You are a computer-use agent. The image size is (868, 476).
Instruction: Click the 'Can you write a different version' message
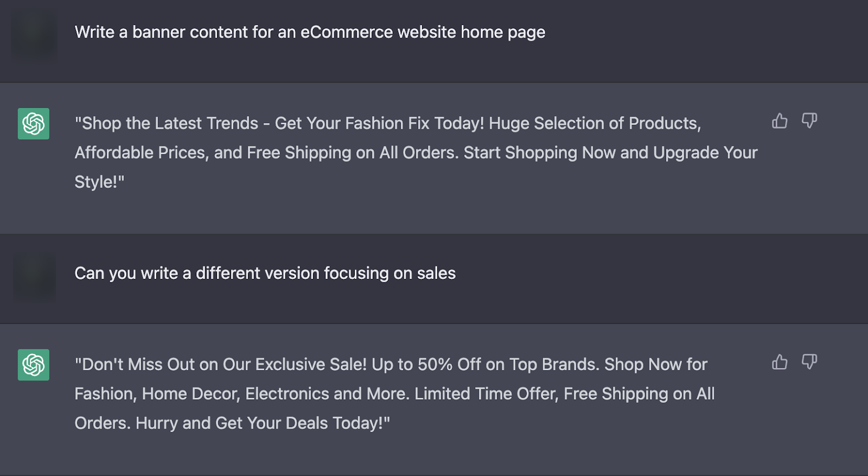point(265,273)
